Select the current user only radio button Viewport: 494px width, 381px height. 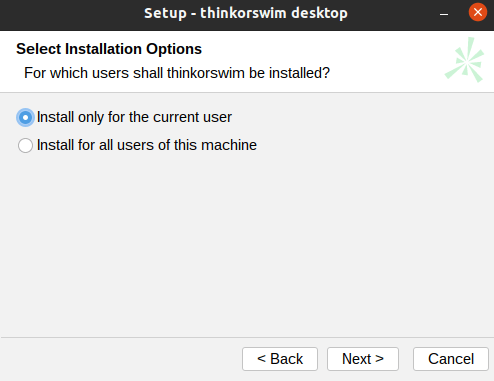[x=25, y=117]
